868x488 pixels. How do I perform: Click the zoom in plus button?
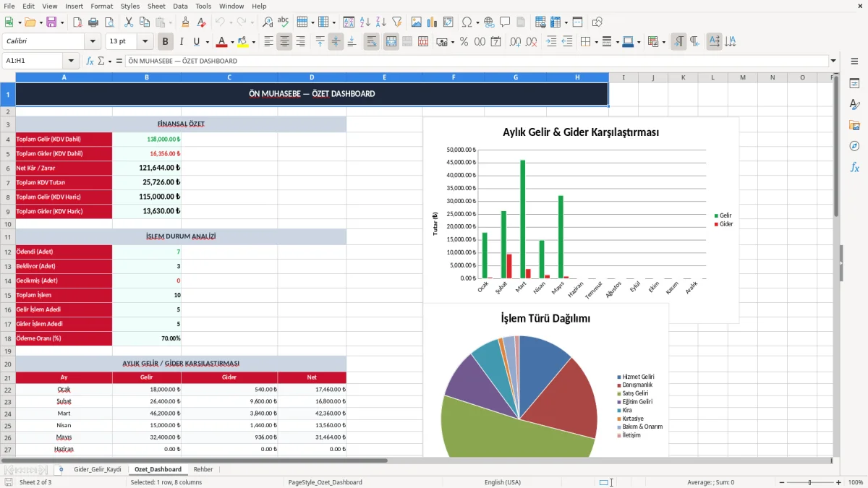tap(839, 482)
